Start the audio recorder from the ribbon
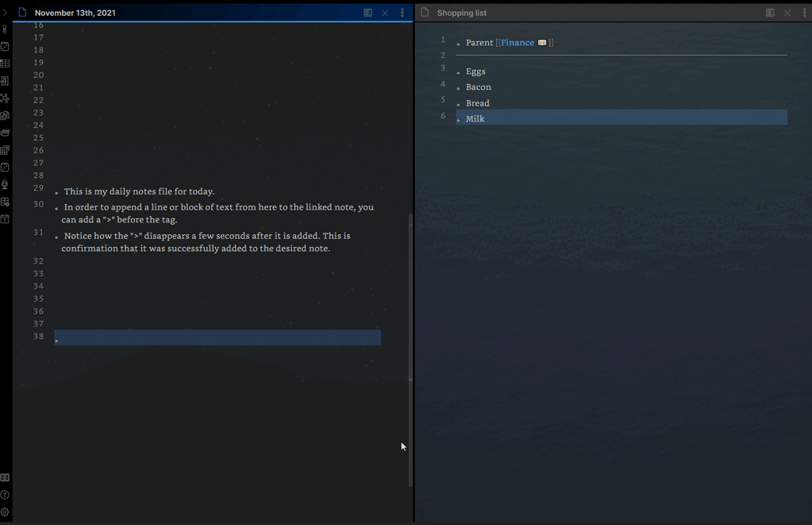Screen dimensions: 812x525 tap(5, 184)
